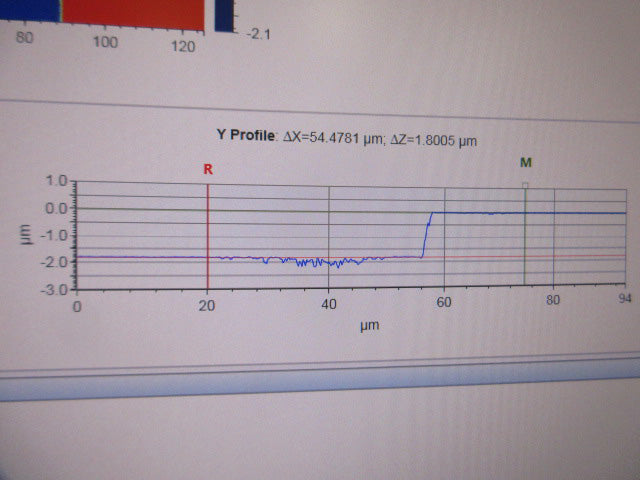Click the µm label below the X axis

pos(369,325)
